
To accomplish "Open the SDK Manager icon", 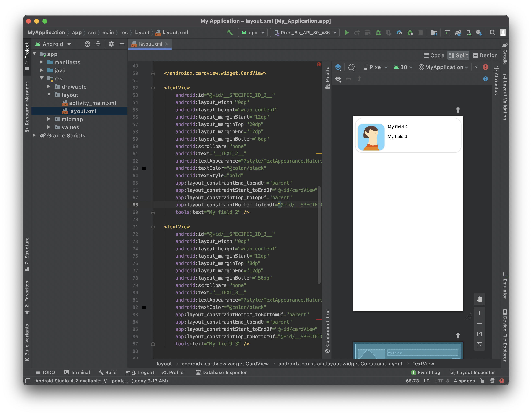I will 479,33.
